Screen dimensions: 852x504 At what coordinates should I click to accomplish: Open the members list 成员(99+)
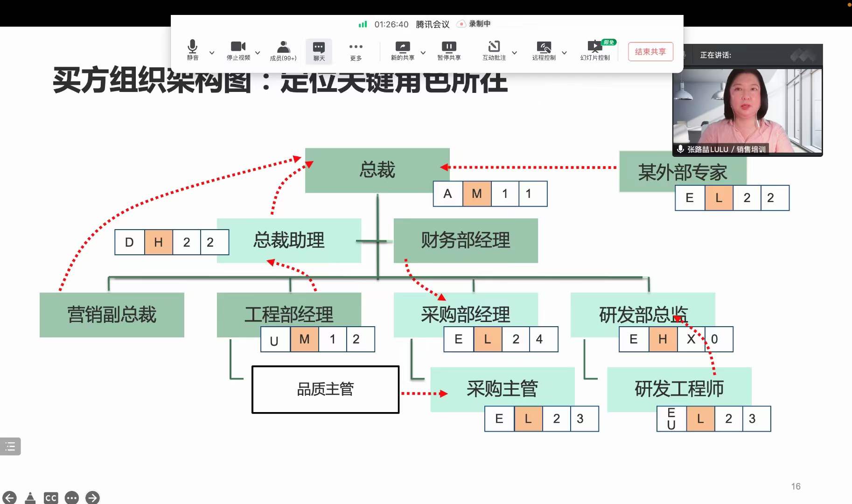tap(283, 50)
